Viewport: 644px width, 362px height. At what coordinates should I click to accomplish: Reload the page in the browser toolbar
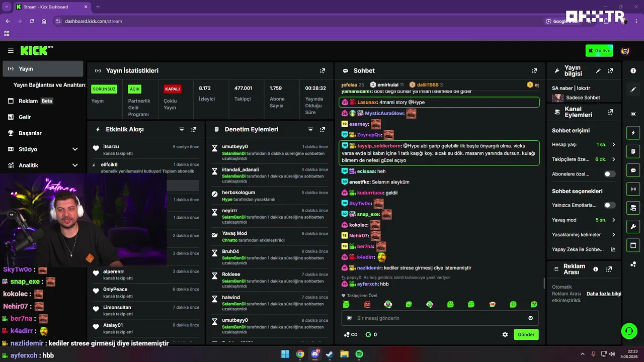[32, 21]
